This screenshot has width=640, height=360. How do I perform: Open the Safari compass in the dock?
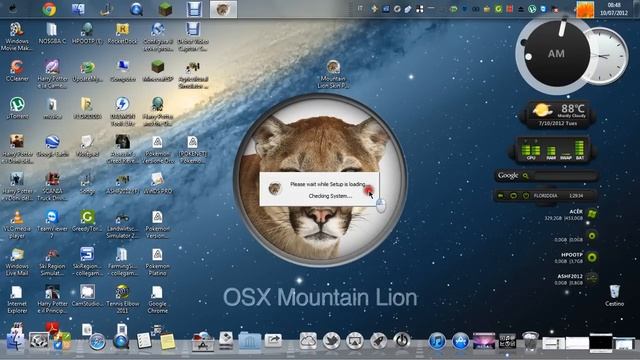pos(97,342)
